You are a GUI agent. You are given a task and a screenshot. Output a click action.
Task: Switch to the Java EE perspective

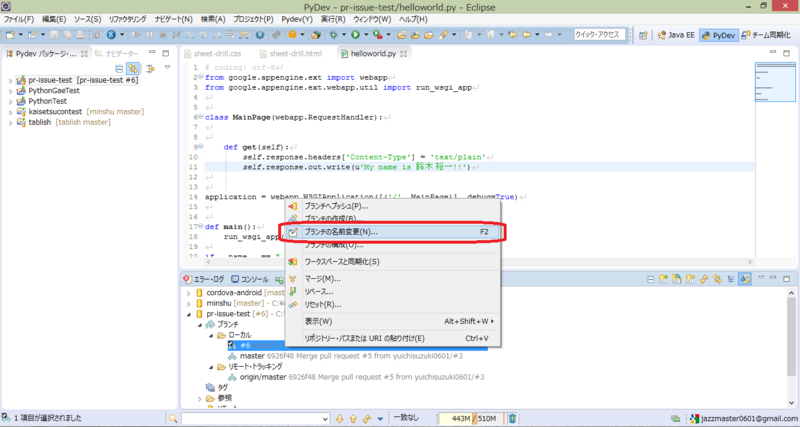pyautogui.click(x=676, y=35)
